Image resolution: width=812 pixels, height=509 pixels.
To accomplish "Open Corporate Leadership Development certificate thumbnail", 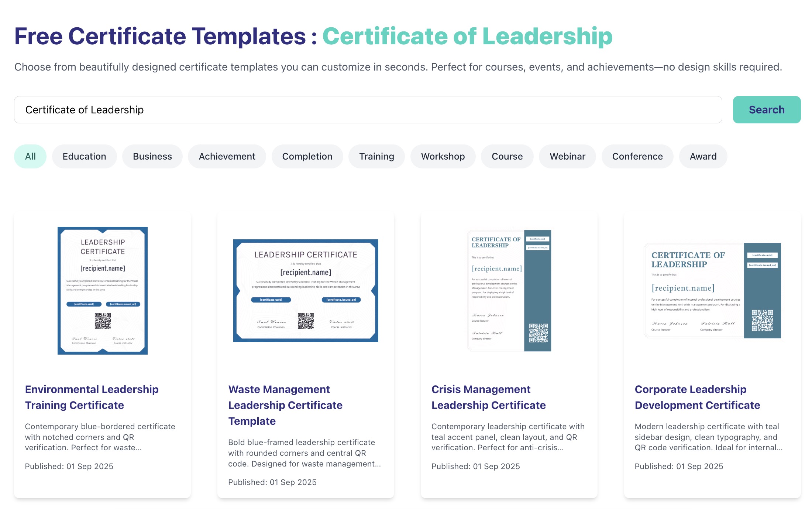I will (712, 290).
